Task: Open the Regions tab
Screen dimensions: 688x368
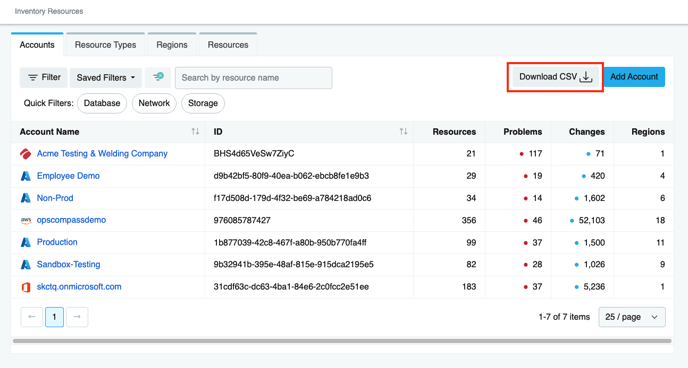Action: (172, 45)
